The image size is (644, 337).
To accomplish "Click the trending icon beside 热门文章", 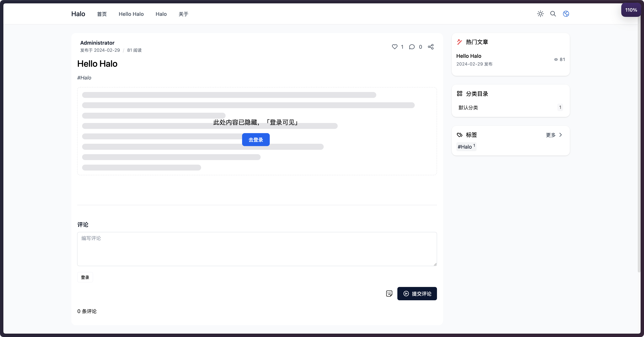I will pyautogui.click(x=460, y=42).
